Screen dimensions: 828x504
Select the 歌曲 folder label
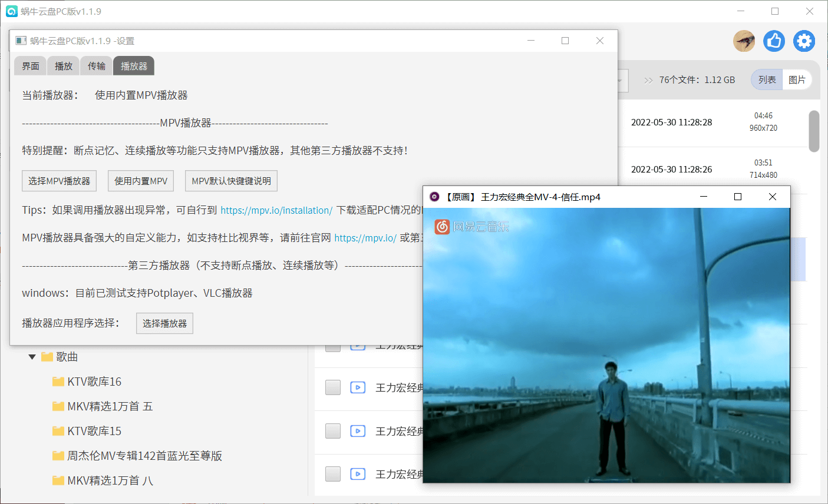pyautogui.click(x=67, y=357)
